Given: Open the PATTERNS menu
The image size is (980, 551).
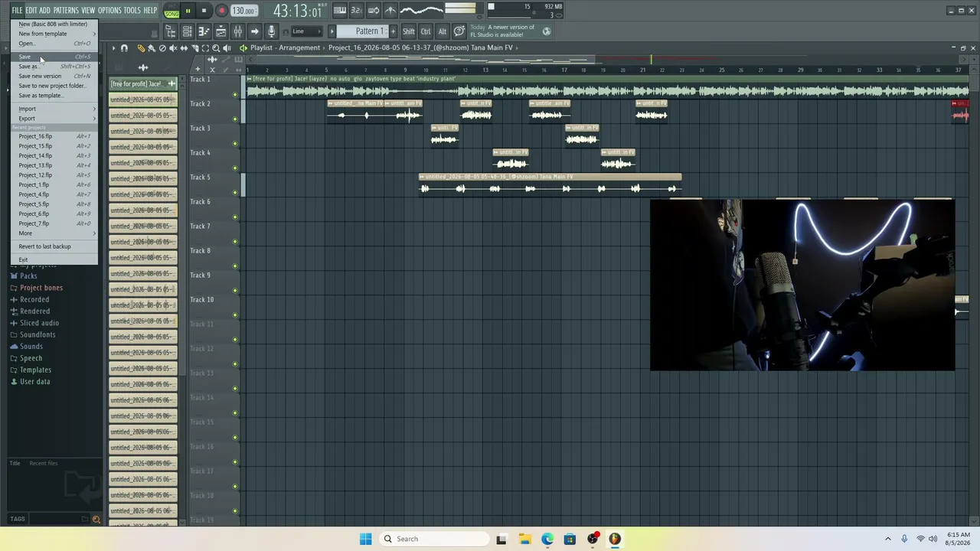Looking at the screenshot, I should [x=66, y=11].
